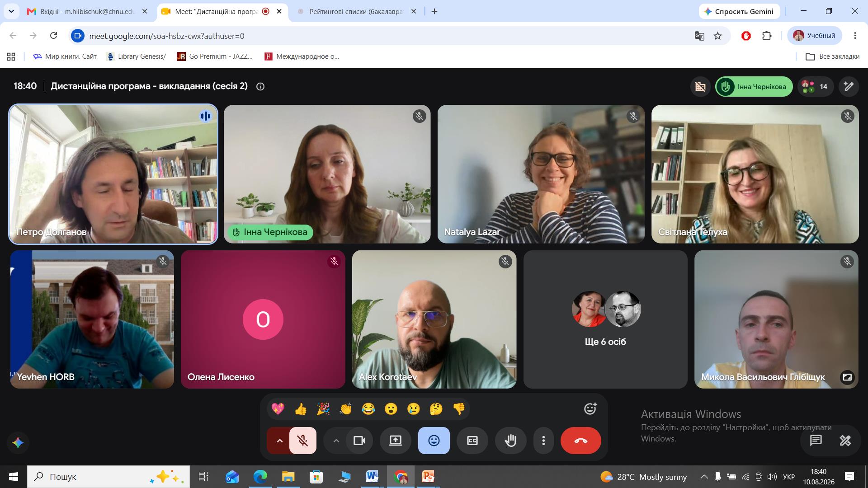868x488 pixels.
Task: Click the Спросить Gemini button
Action: coord(739,11)
